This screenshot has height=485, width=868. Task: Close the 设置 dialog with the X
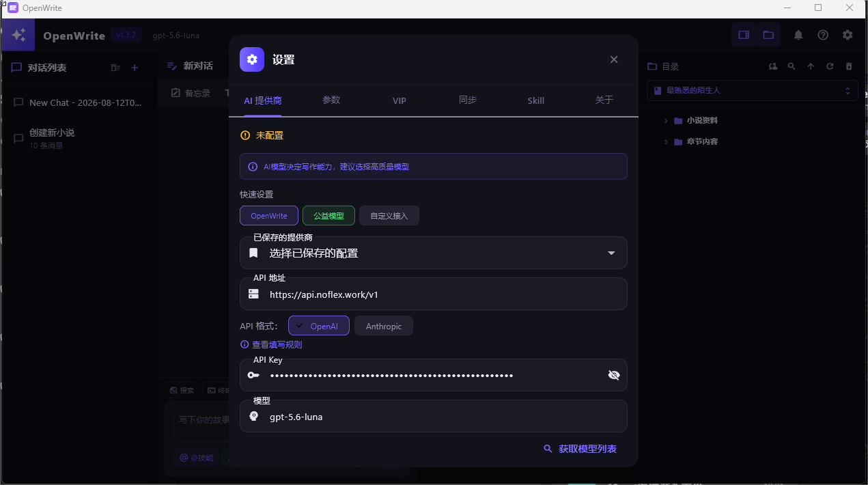click(x=614, y=59)
